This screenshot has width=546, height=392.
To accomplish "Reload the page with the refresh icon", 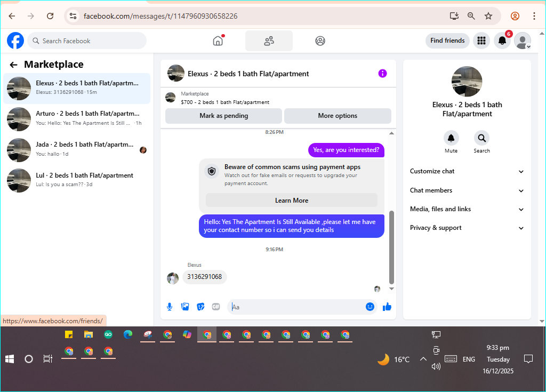I will click(x=50, y=16).
